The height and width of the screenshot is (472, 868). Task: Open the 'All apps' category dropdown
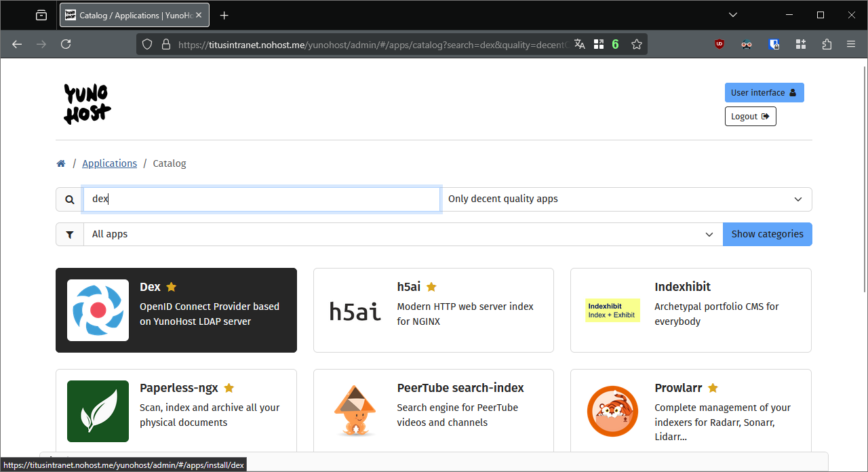pyautogui.click(x=403, y=235)
